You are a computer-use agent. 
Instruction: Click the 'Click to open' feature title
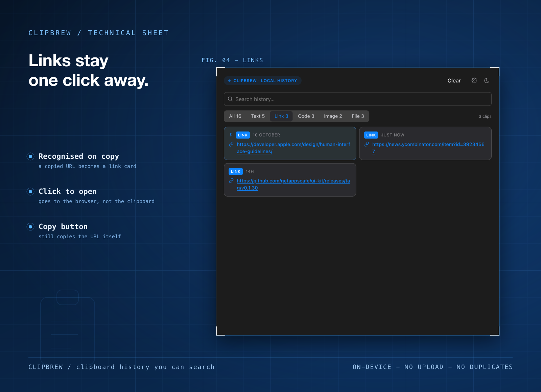68,191
